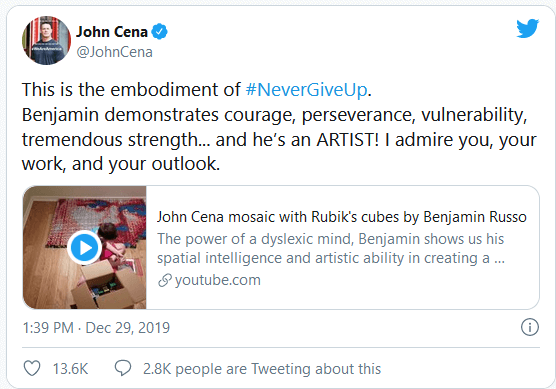Open John Cena's profile picture
Viewport: 556px width, 389px height.
46,40
